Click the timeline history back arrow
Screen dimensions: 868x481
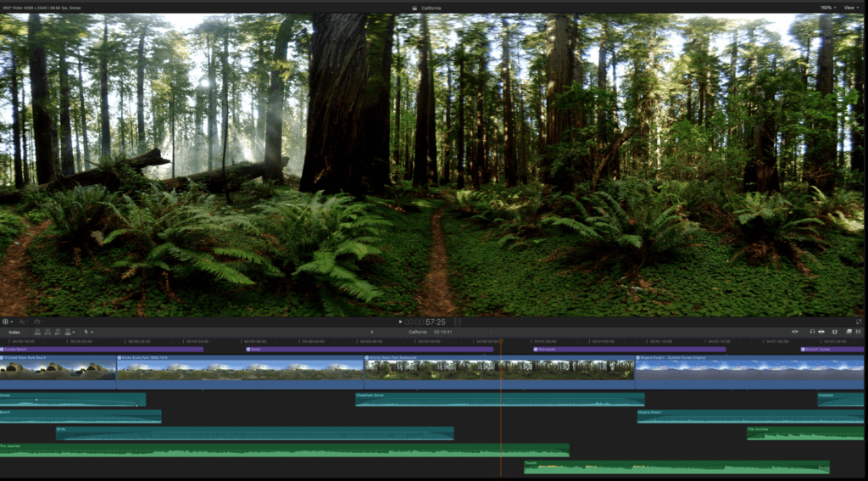point(372,332)
